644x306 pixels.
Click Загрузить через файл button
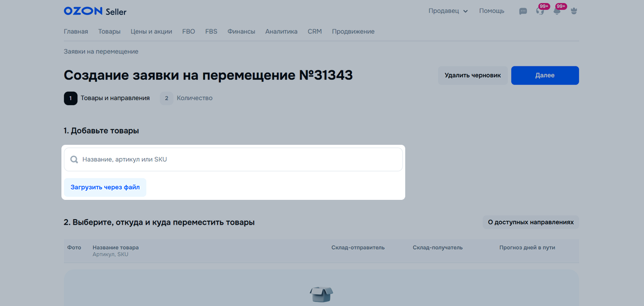pyautogui.click(x=105, y=187)
